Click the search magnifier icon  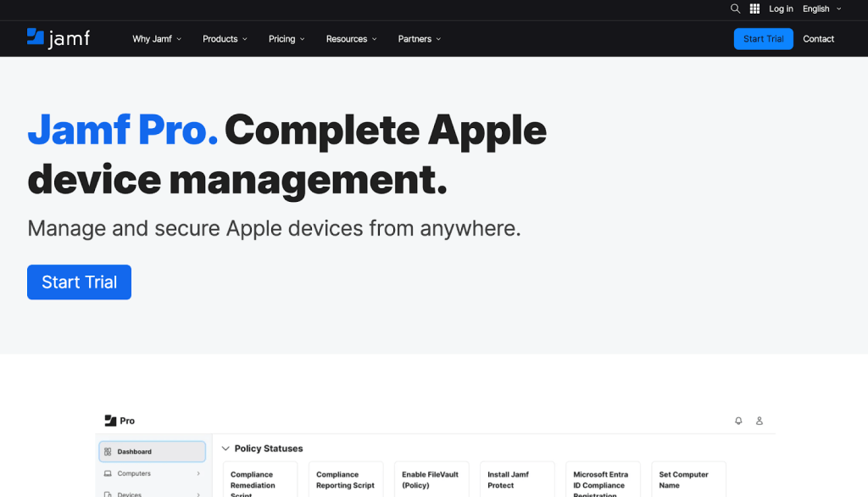[x=735, y=8]
